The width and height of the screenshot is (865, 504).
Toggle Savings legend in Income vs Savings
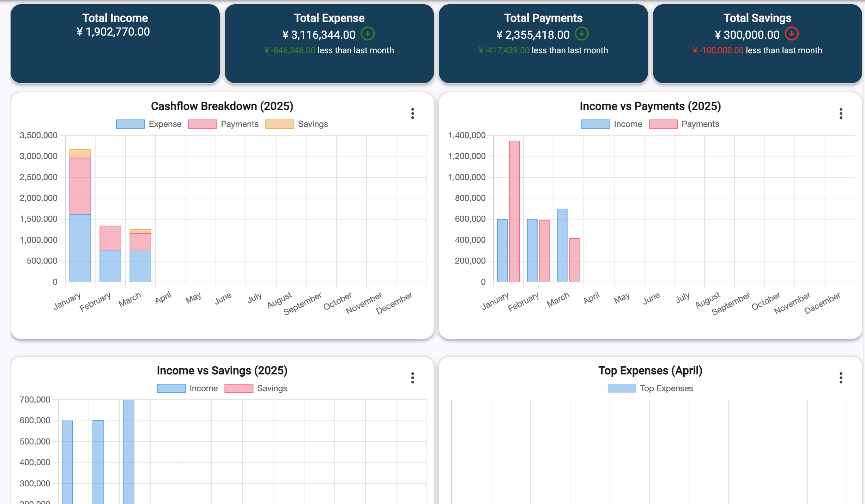(x=256, y=388)
